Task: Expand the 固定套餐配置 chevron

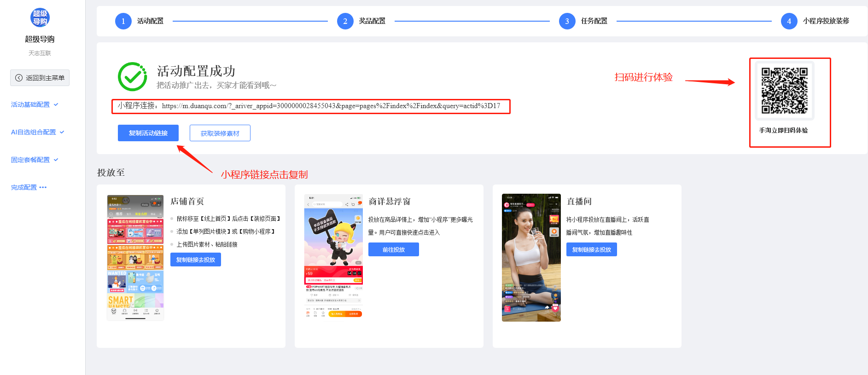Action: click(x=56, y=160)
